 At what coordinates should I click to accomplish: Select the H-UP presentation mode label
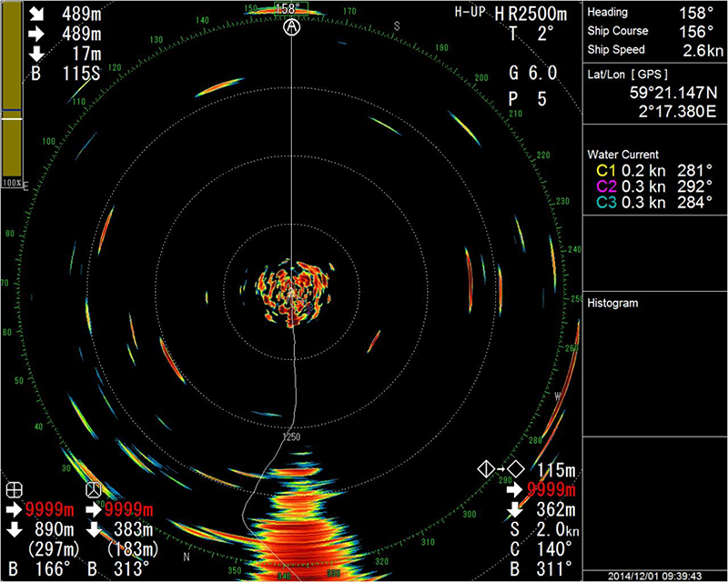[x=471, y=13]
